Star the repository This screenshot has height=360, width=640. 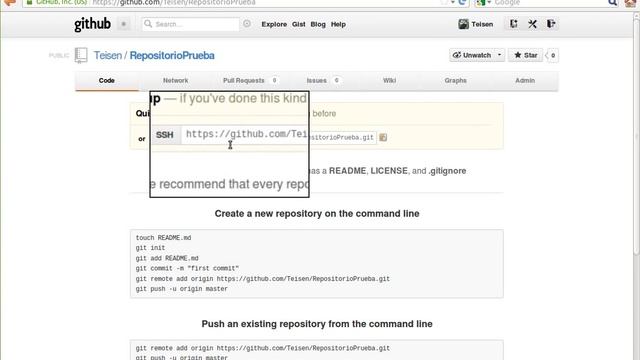pos(525,55)
